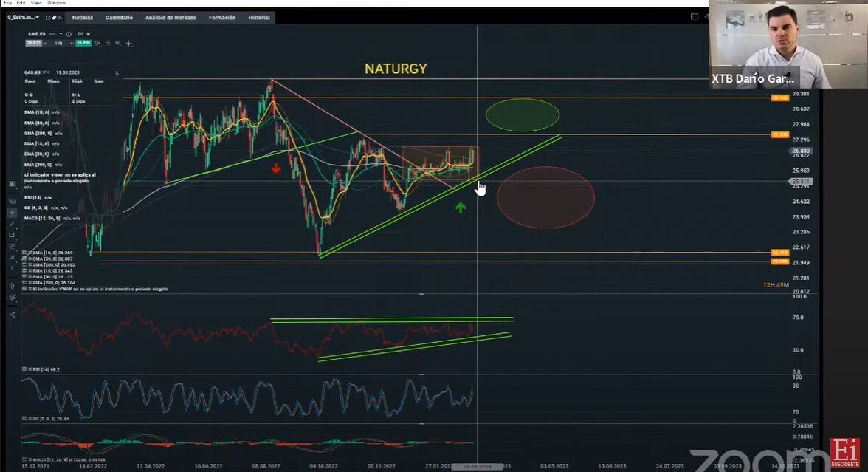Open the Formación tab
This screenshot has width=868, height=472.
coord(222,18)
